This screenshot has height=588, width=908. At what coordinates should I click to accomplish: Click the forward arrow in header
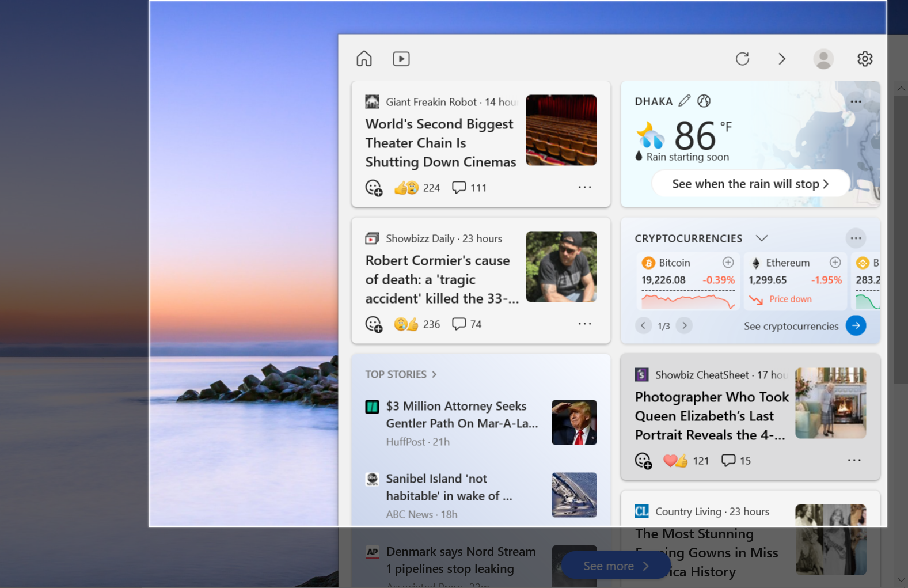pos(782,59)
